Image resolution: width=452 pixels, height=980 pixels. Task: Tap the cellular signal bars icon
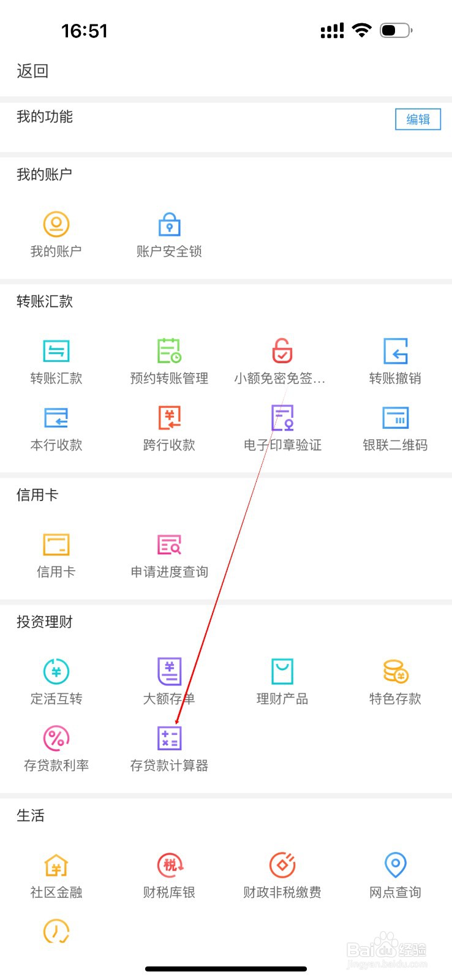point(333,31)
